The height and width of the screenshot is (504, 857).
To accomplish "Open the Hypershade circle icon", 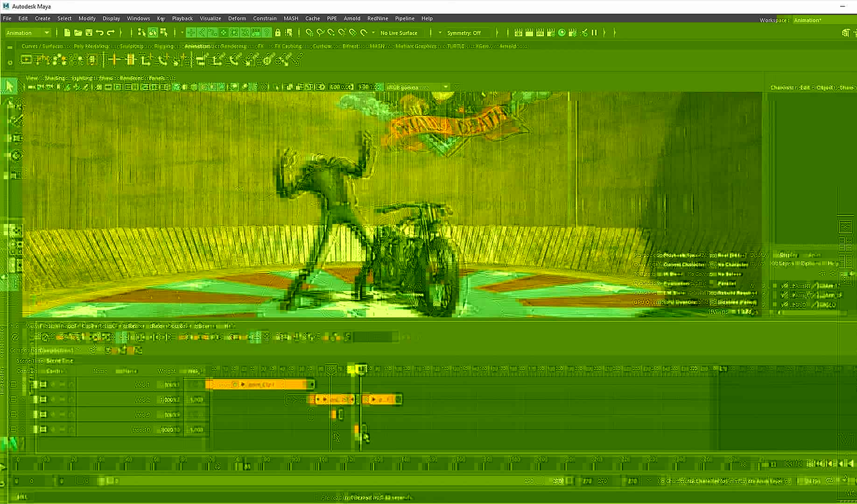I will [x=562, y=33].
